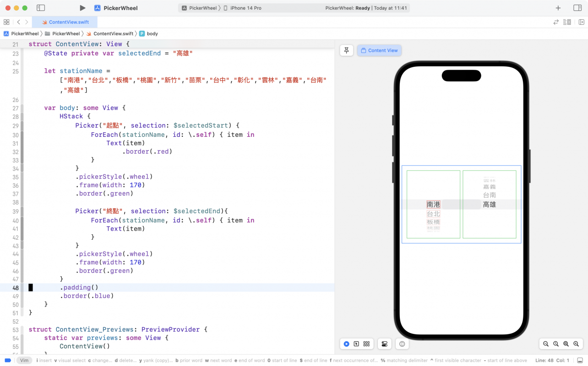Viewport: 588px width, 366px height.
Task: Click the Picker("起點" code line
Action: (x=158, y=125)
